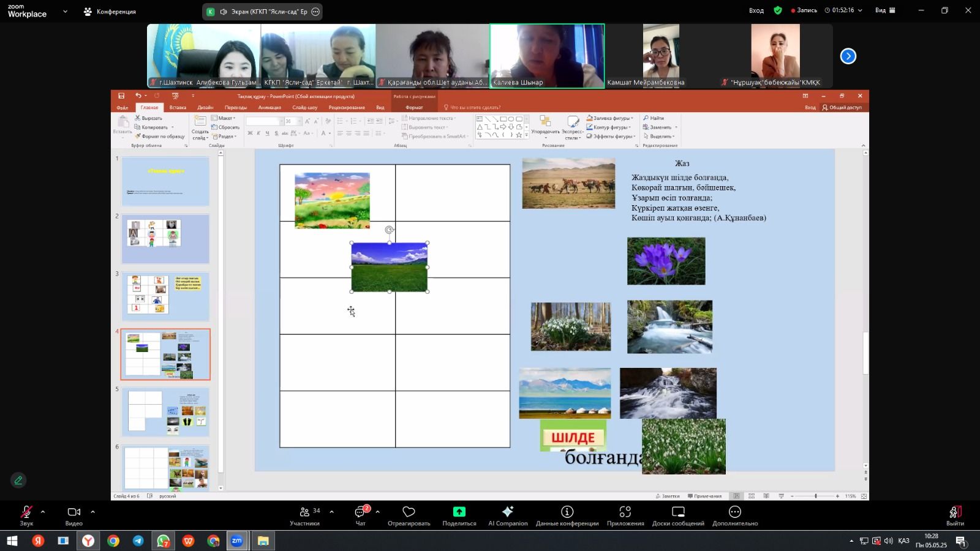Switch to the Вставка ribbon tab
Viewport: 980px width, 551px height.
click(x=178, y=107)
